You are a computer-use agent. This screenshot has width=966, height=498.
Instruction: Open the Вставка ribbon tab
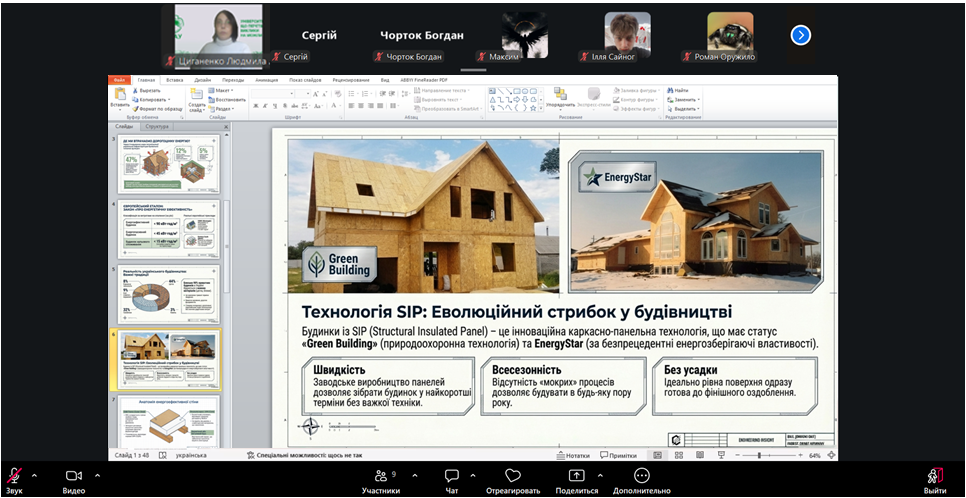(x=175, y=79)
